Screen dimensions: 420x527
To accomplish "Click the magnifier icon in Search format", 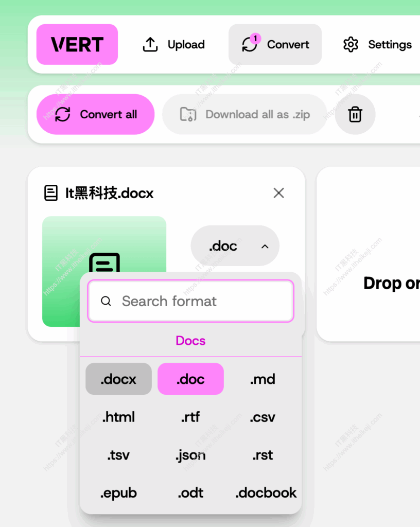I will coord(106,301).
